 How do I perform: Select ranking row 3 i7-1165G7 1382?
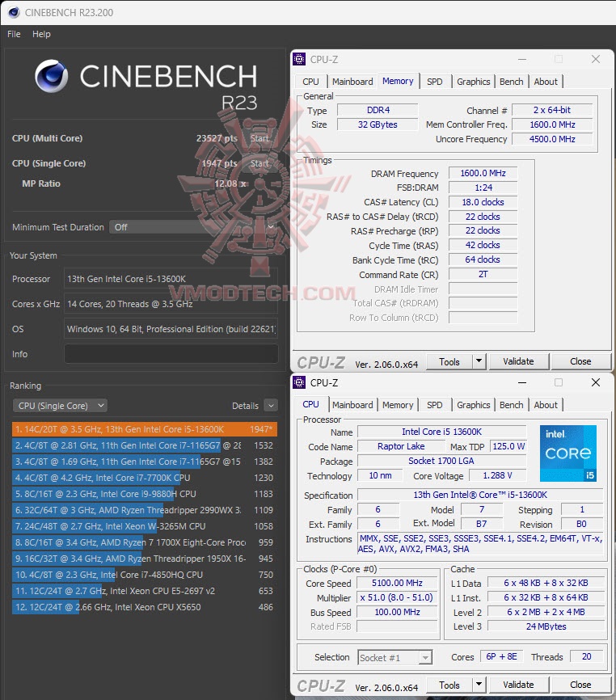[x=145, y=462]
